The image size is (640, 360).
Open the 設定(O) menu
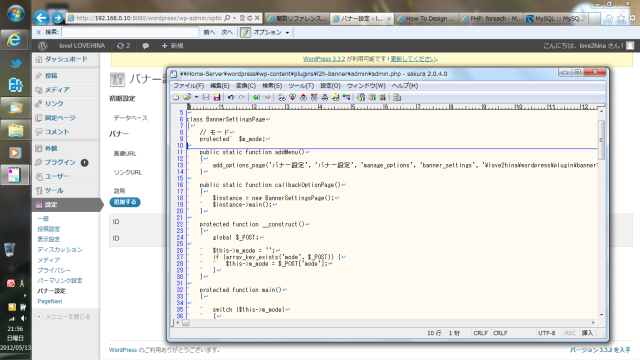[330, 86]
